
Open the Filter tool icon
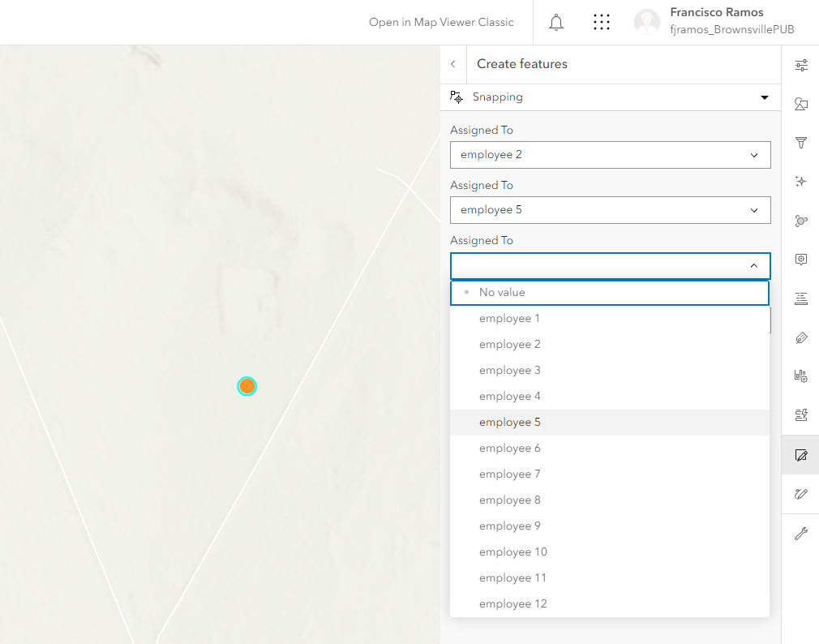pos(801,142)
